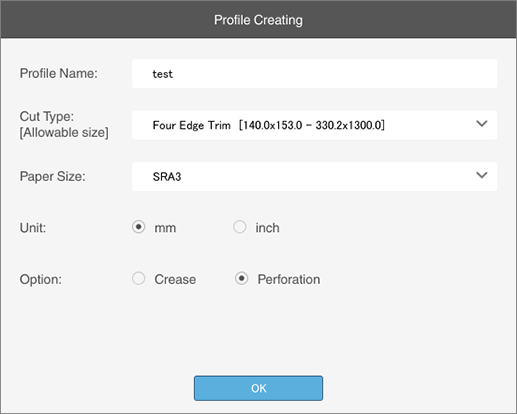Screen dimensions: 517x414
Task: Select the mm unit radio button
Action: coord(138,227)
